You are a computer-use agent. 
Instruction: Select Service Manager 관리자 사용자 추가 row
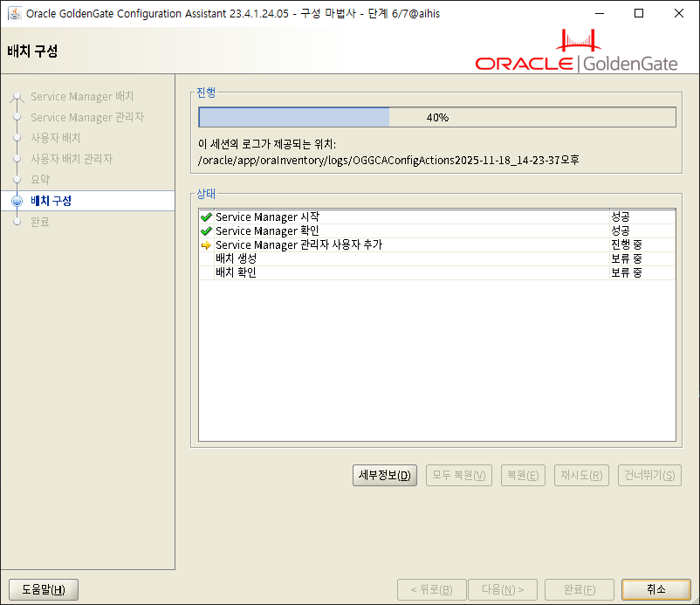pyautogui.click(x=437, y=245)
